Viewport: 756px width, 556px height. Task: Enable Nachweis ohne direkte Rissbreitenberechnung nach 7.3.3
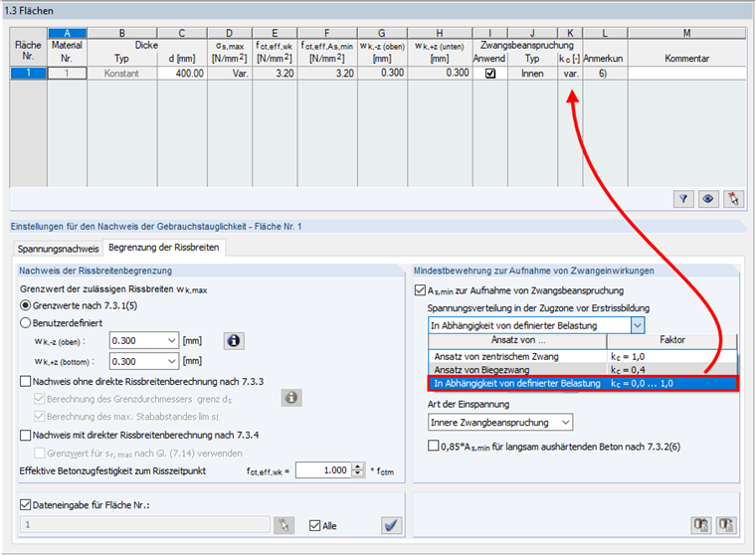26,381
